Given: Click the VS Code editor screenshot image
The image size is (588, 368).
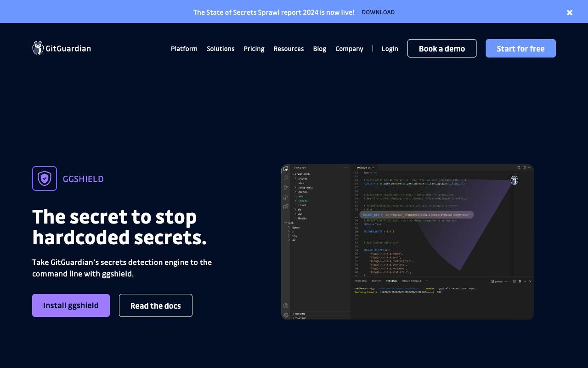Looking at the screenshot, I should pos(407,241).
